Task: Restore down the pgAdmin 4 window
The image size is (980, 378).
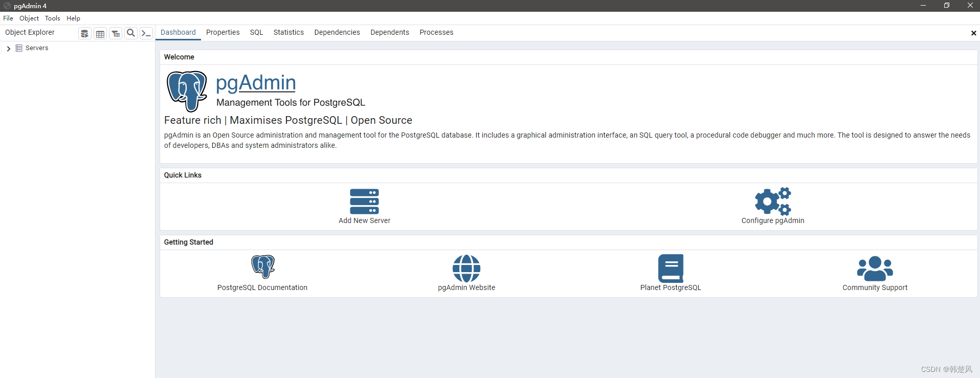Action: click(x=947, y=6)
